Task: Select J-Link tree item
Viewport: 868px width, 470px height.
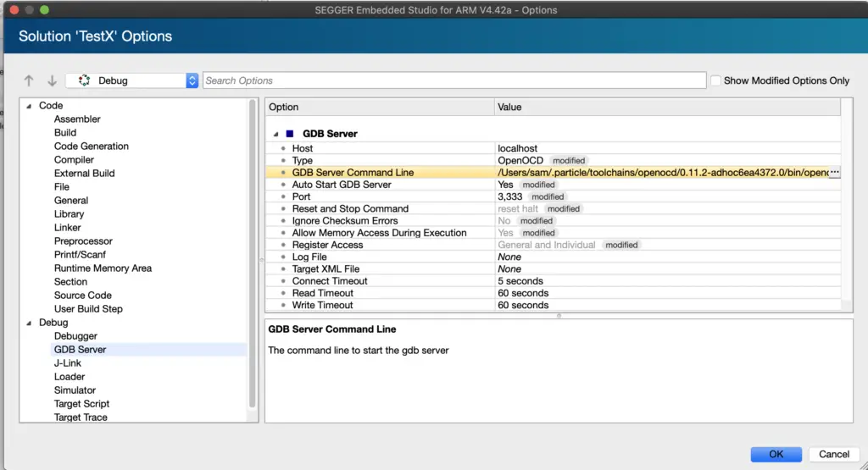Action: pos(68,363)
